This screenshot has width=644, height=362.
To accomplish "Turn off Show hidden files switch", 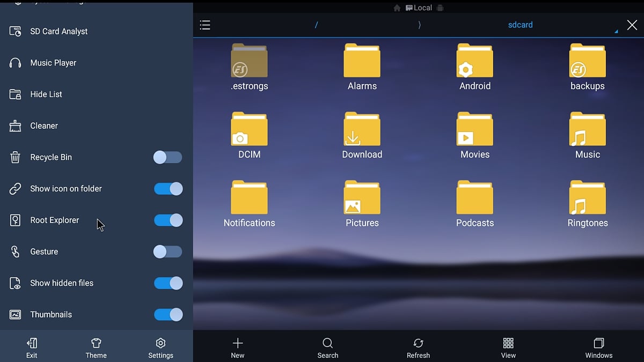I will coord(168,283).
